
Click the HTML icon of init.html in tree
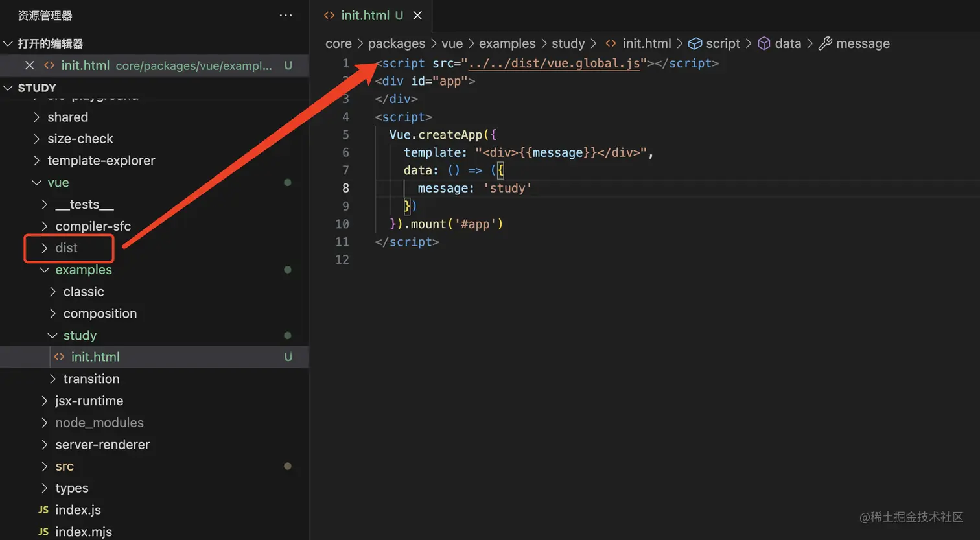(59, 357)
